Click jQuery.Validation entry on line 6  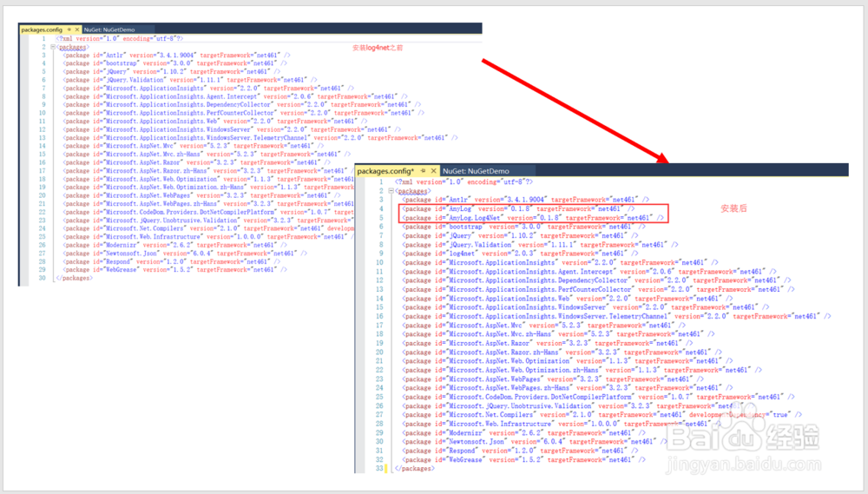(x=190, y=80)
